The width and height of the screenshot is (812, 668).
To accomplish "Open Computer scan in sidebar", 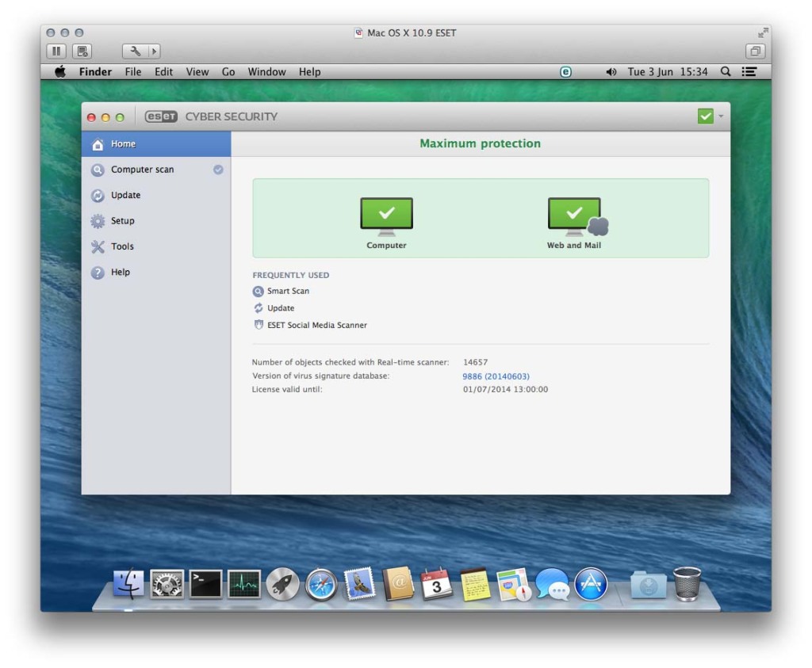I will coord(156,170).
